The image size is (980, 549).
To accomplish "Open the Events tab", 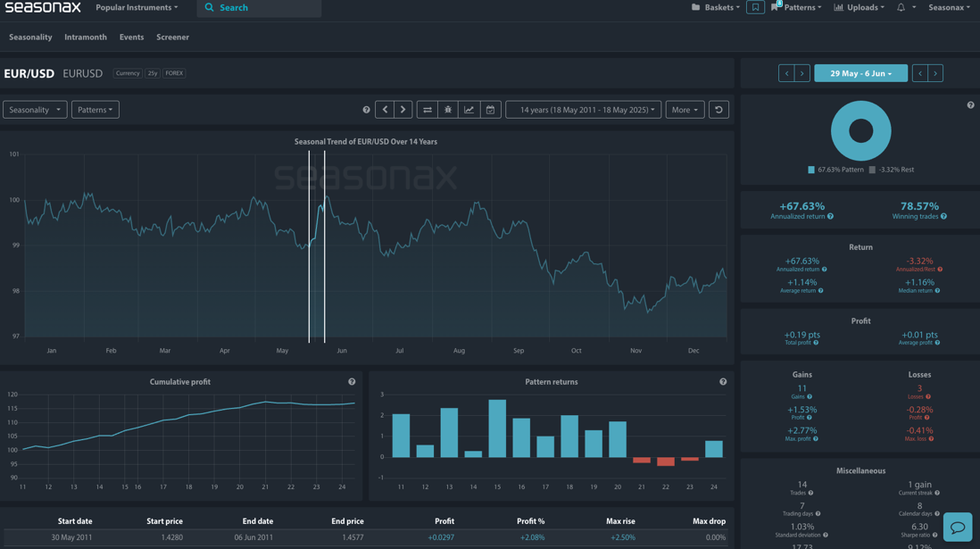I will point(131,37).
